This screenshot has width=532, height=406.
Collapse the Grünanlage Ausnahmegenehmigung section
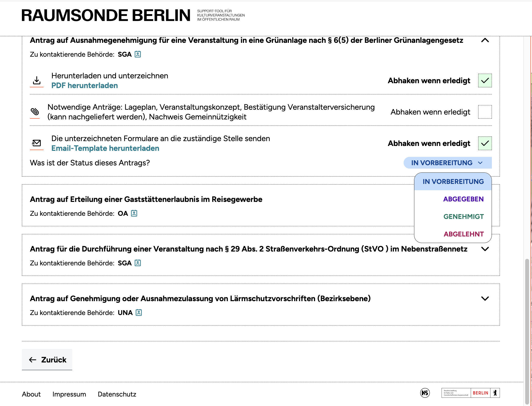[x=485, y=40]
